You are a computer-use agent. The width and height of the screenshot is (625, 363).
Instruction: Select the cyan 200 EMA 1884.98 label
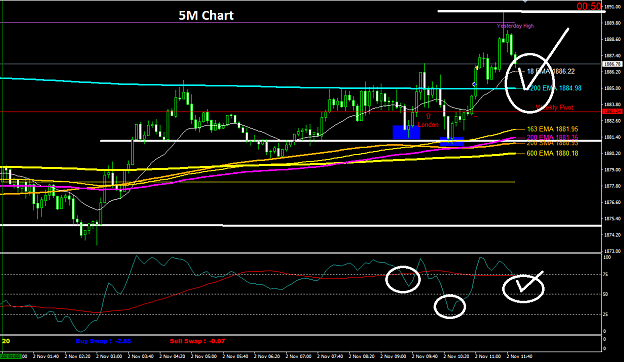tap(555, 88)
